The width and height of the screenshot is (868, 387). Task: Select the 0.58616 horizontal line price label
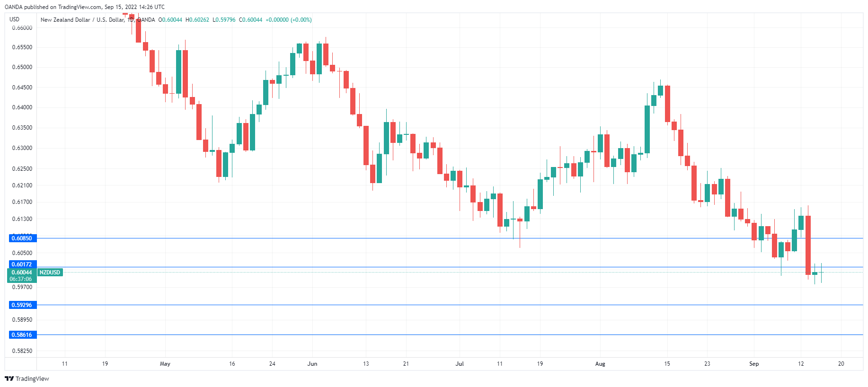pyautogui.click(x=22, y=335)
